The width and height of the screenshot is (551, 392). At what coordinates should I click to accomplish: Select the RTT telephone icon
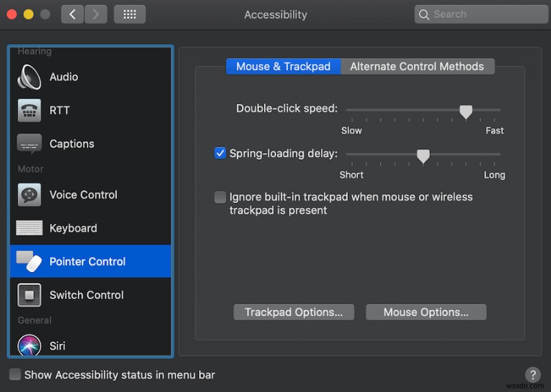[29, 110]
